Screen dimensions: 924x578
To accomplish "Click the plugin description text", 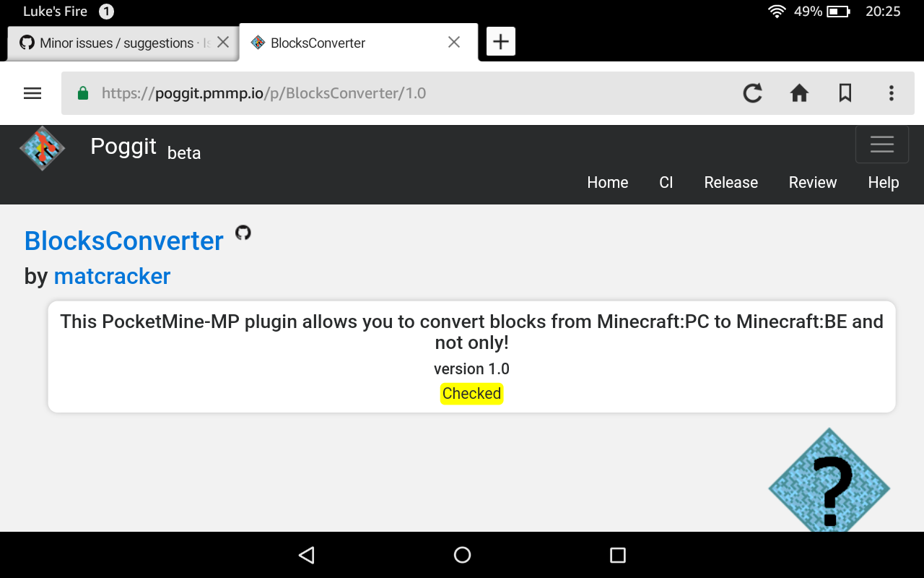I will (x=471, y=332).
